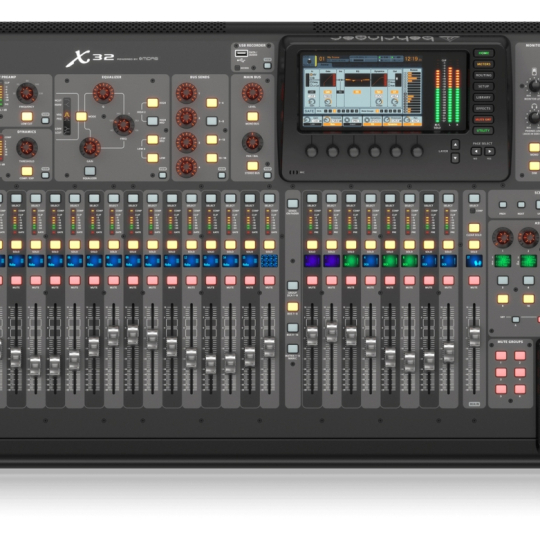Solo the main fader strip
This screenshot has width=540, height=540.
(474, 245)
